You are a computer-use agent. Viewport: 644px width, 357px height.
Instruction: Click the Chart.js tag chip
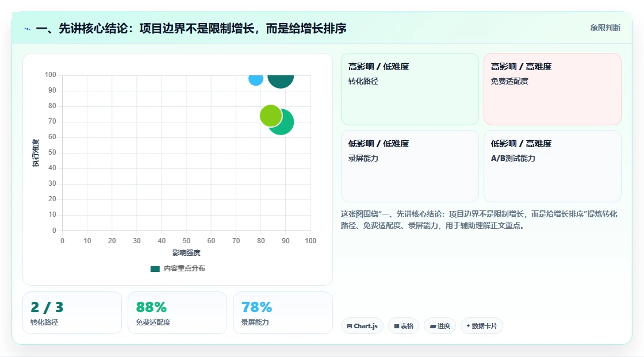click(x=362, y=326)
